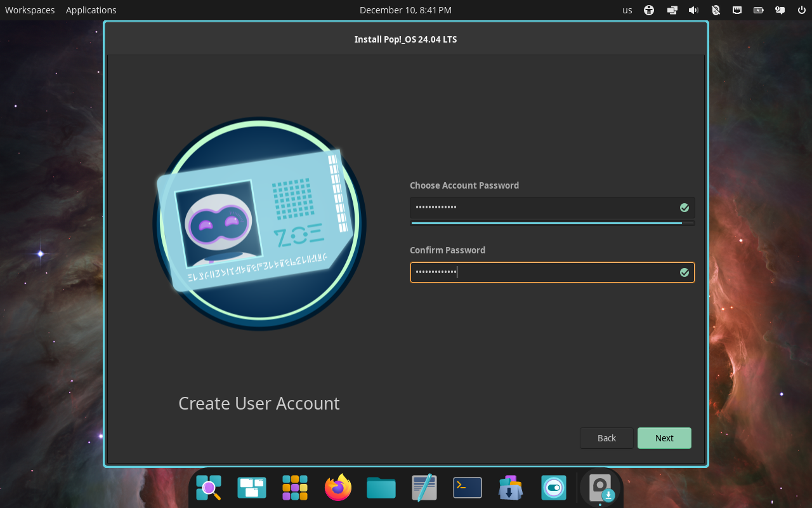Open the workspaces overview icon in the dock

coord(251,488)
